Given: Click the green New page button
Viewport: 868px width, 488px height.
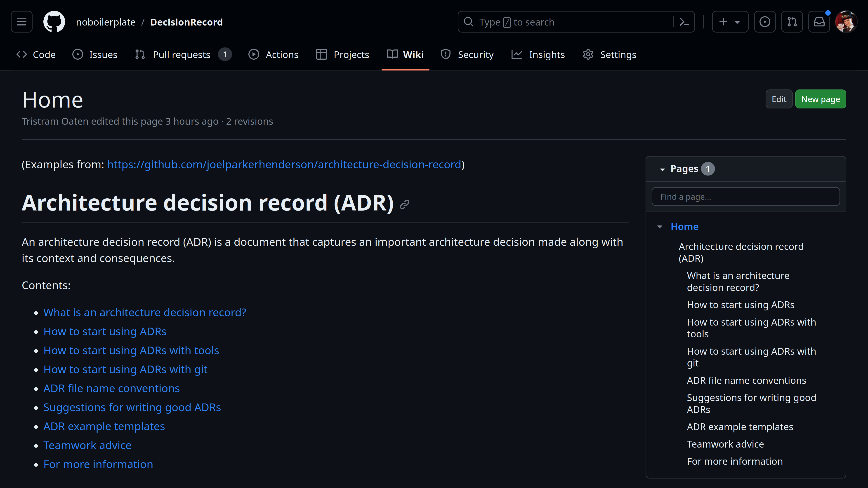Looking at the screenshot, I should [821, 99].
